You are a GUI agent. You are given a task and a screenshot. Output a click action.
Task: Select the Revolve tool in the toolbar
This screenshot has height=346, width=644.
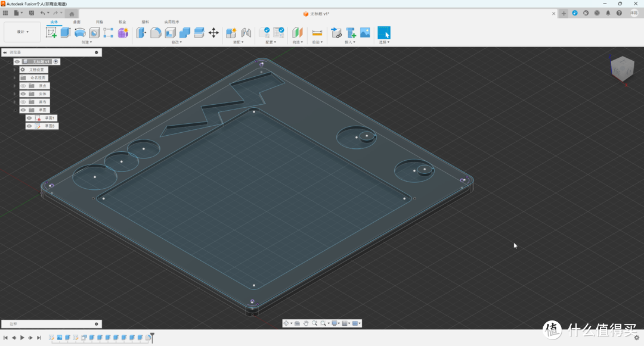pyautogui.click(x=80, y=33)
